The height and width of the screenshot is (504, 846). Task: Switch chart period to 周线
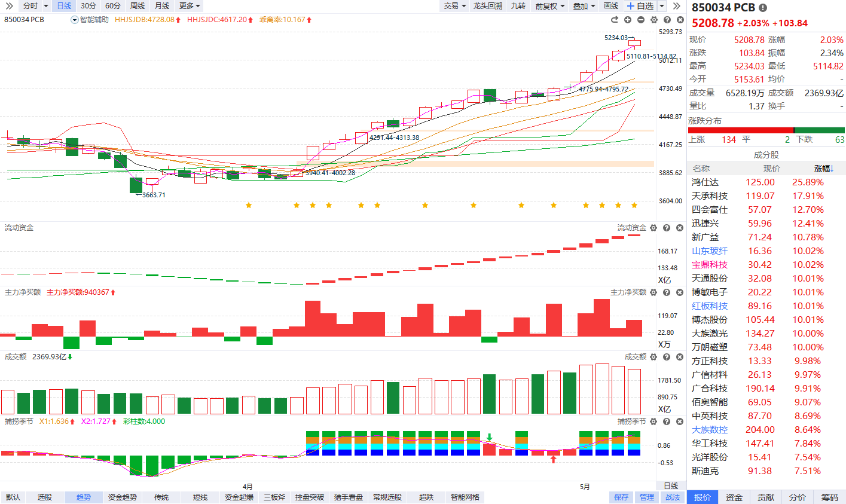pyautogui.click(x=138, y=6)
